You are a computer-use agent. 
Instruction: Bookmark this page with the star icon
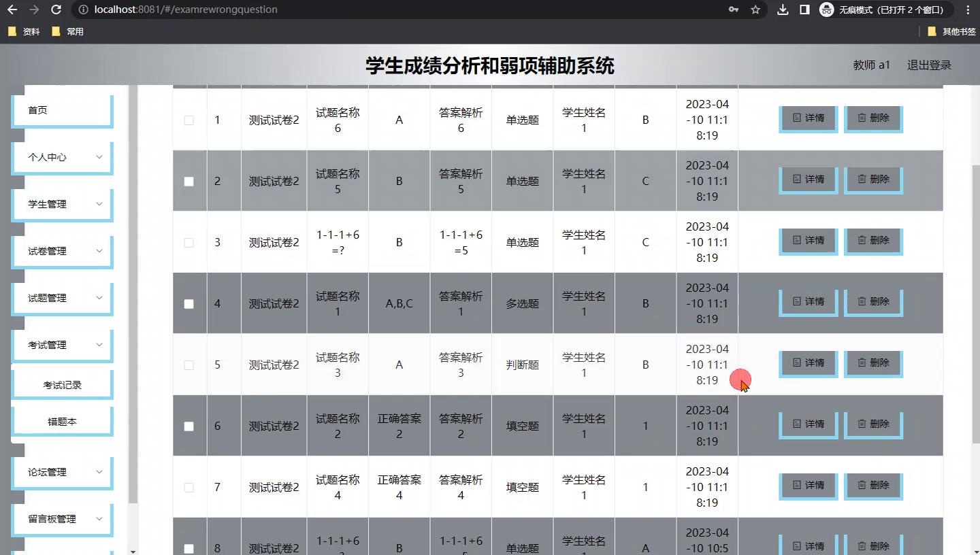755,10
